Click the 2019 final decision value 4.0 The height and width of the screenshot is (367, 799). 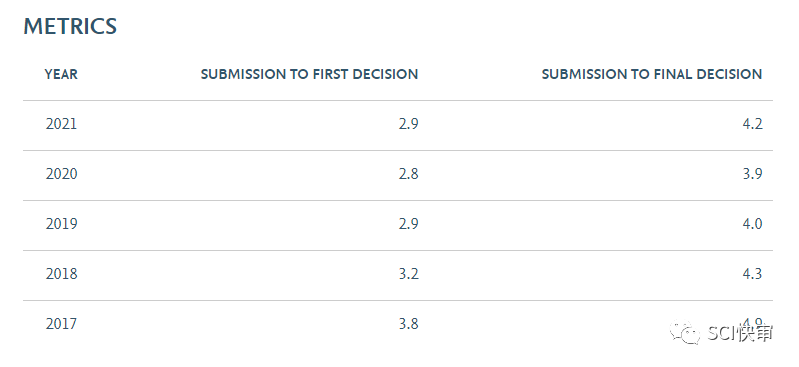[753, 224]
